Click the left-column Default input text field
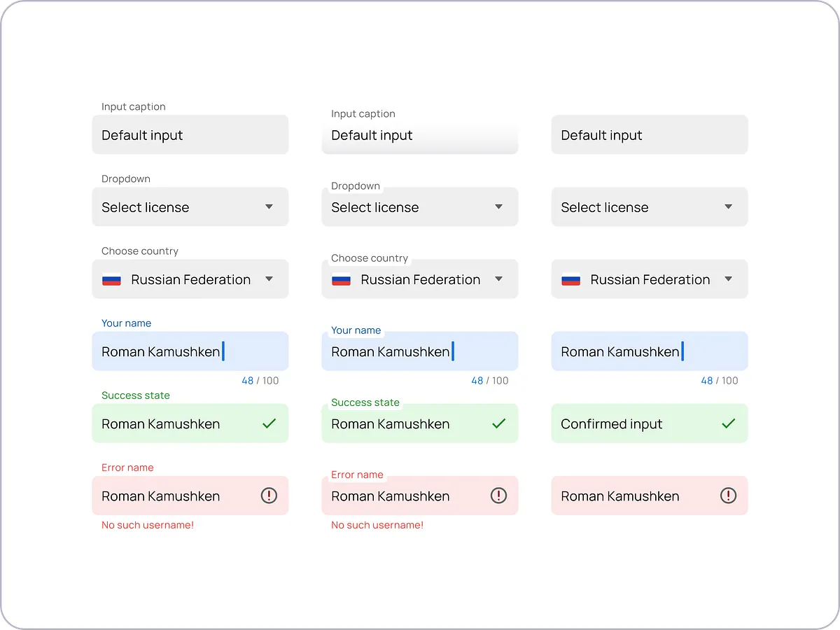Image resolution: width=840 pixels, height=630 pixels. (x=190, y=135)
